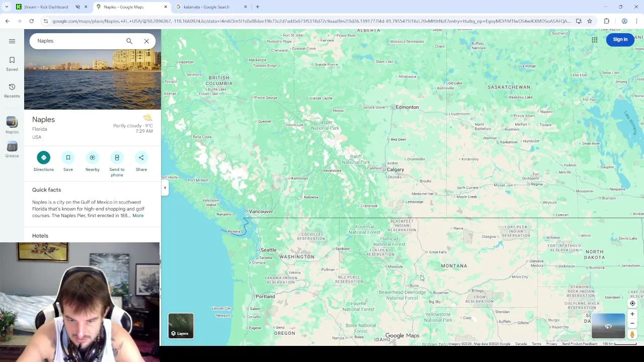
Task: Open the Saved places sidebar icon
Action: [12, 63]
